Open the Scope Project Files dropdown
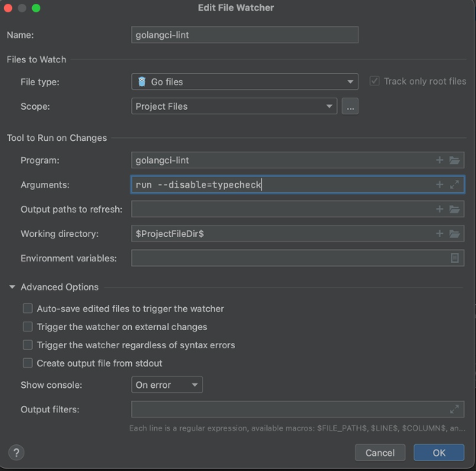This screenshot has height=471, width=476. point(234,106)
